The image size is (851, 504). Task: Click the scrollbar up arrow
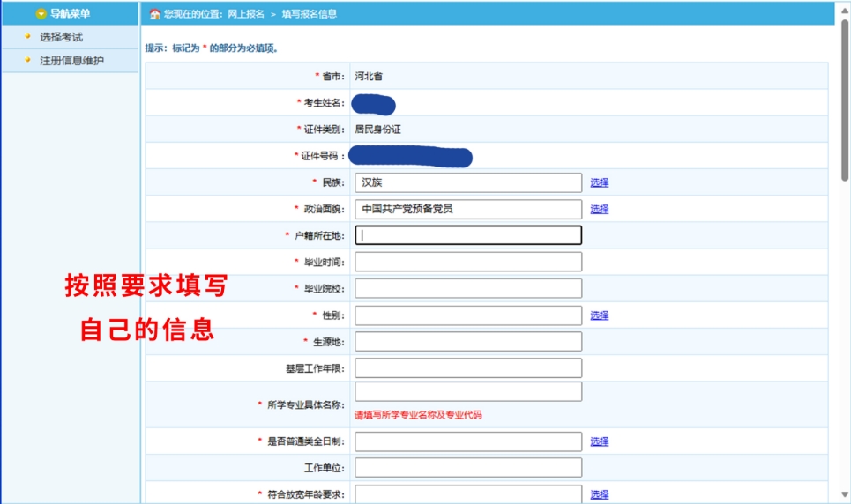(x=844, y=9)
